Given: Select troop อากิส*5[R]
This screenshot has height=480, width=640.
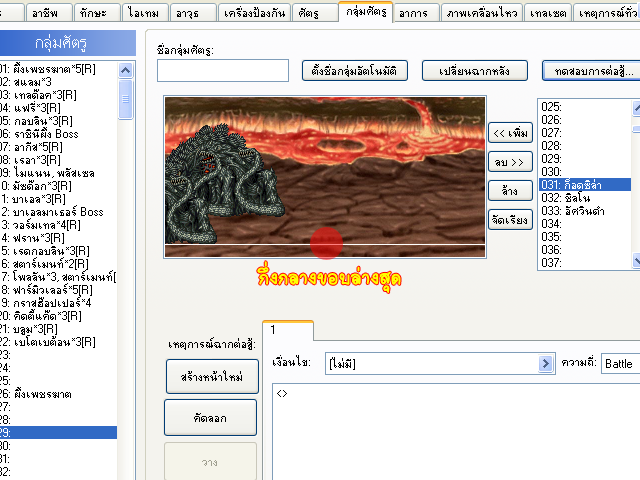Looking at the screenshot, I should [58, 147].
